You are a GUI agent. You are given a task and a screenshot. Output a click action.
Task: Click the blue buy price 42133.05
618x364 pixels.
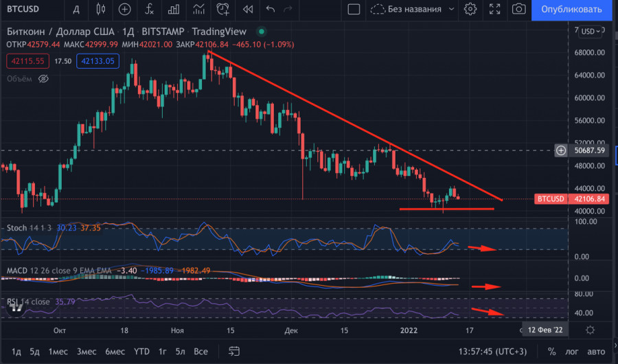coord(98,61)
